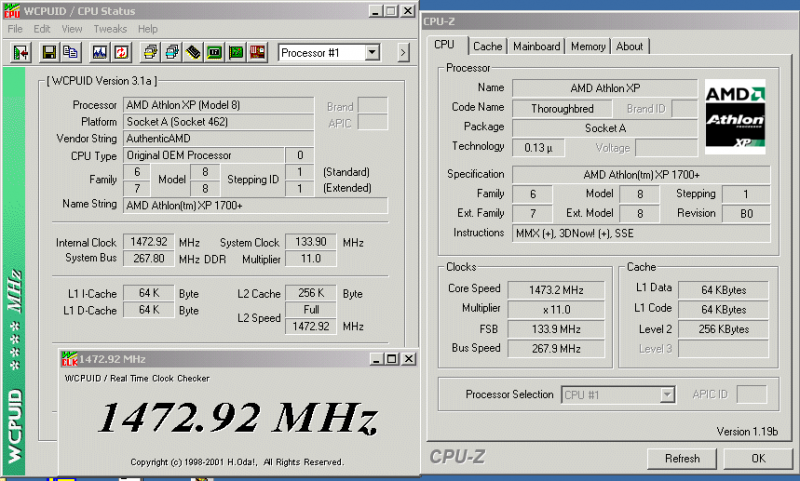Screen dimensions: 800x481
Task: Expand the toolbar overflow chevron
Action: (x=403, y=52)
